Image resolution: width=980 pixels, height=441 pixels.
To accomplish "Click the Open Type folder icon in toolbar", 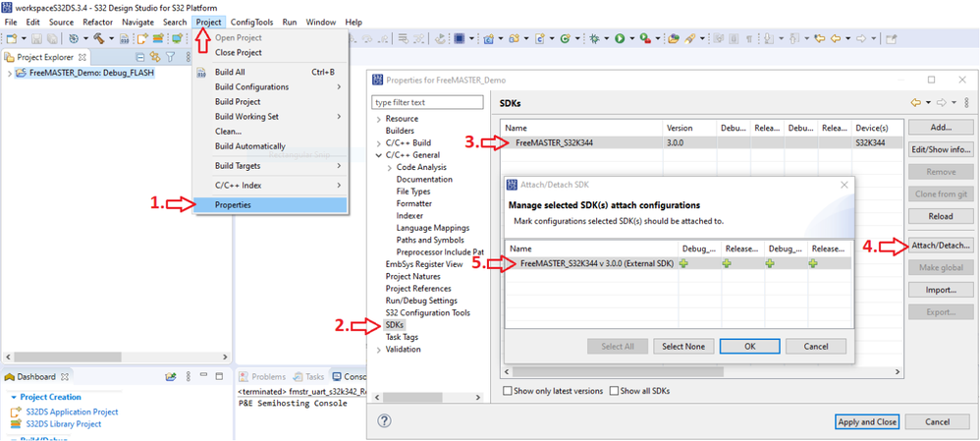I will [673, 38].
